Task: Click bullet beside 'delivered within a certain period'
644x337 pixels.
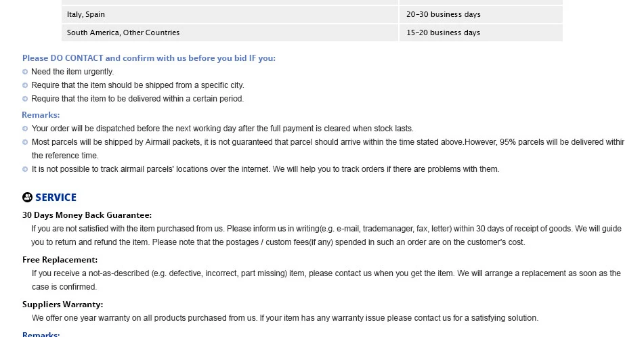Action: point(25,99)
